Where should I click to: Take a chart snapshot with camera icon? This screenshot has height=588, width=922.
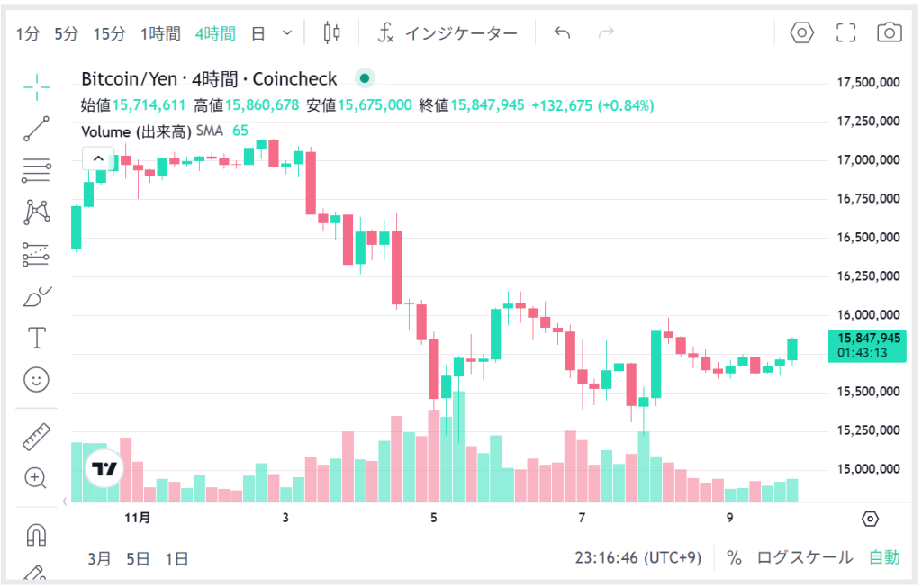click(890, 33)
